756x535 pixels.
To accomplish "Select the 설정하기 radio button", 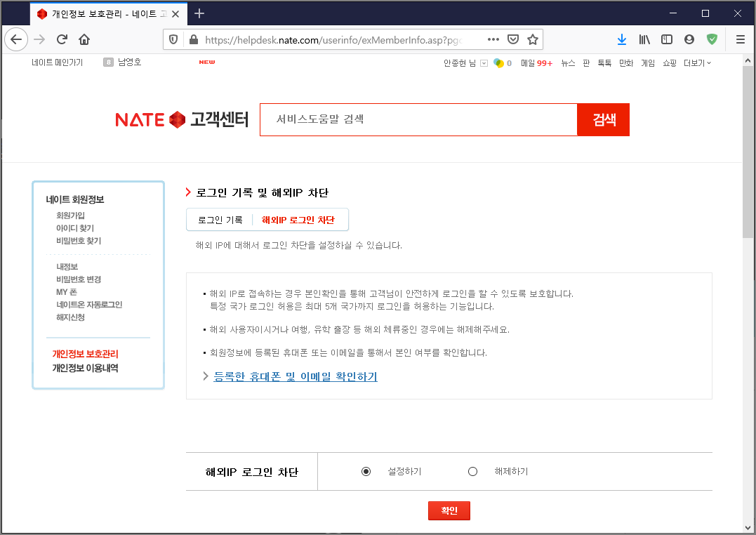I will [366, 471].
